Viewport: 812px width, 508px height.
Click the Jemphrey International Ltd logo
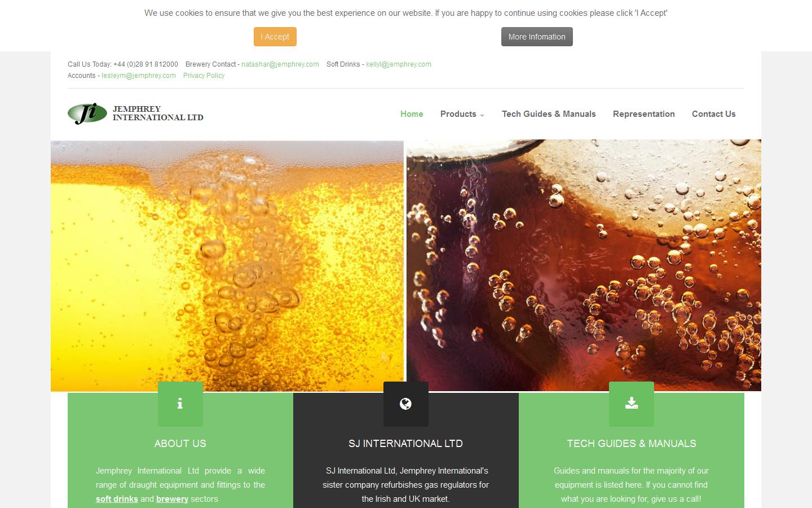135,114
